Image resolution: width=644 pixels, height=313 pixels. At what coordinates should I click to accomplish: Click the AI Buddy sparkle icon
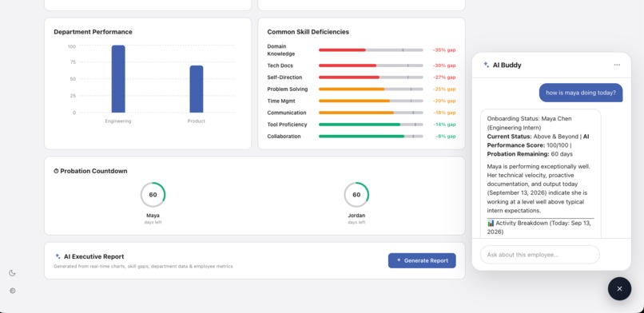tap(486, 65)
